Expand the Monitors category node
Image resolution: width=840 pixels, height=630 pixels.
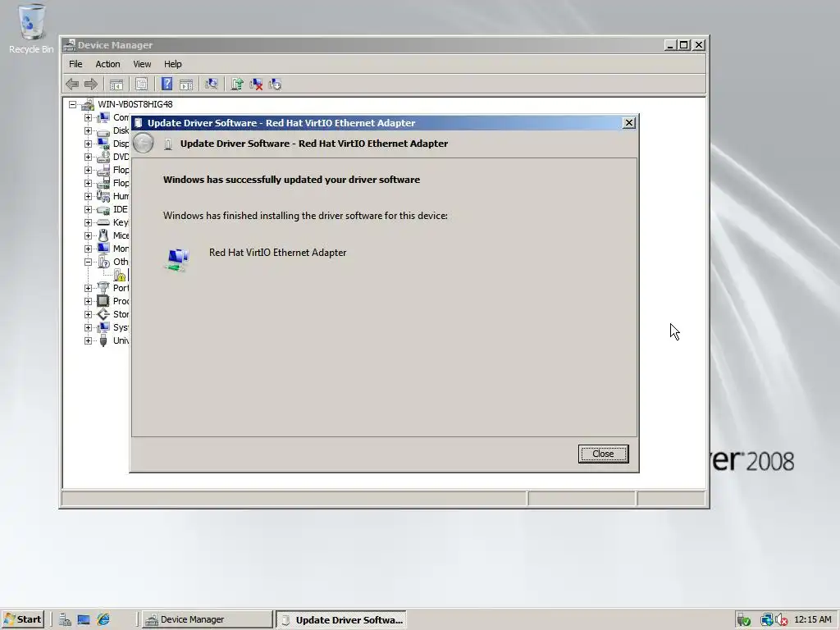[88, 249]
